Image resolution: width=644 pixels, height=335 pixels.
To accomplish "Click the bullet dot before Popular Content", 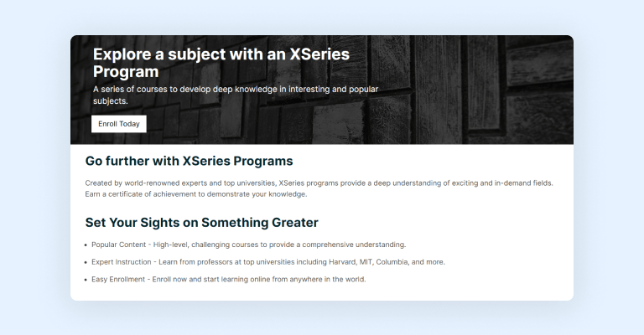I will pyautogui.click(x=86, y=245).
